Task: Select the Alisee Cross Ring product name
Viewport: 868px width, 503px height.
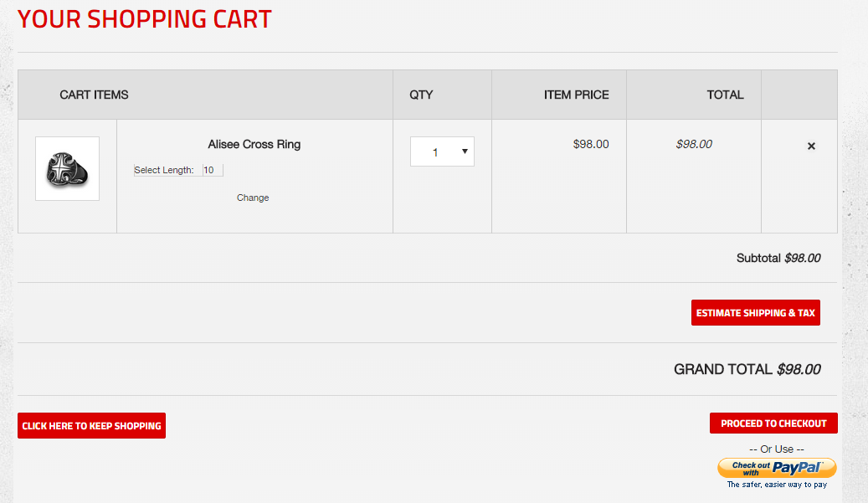Action: click(254, 144)
